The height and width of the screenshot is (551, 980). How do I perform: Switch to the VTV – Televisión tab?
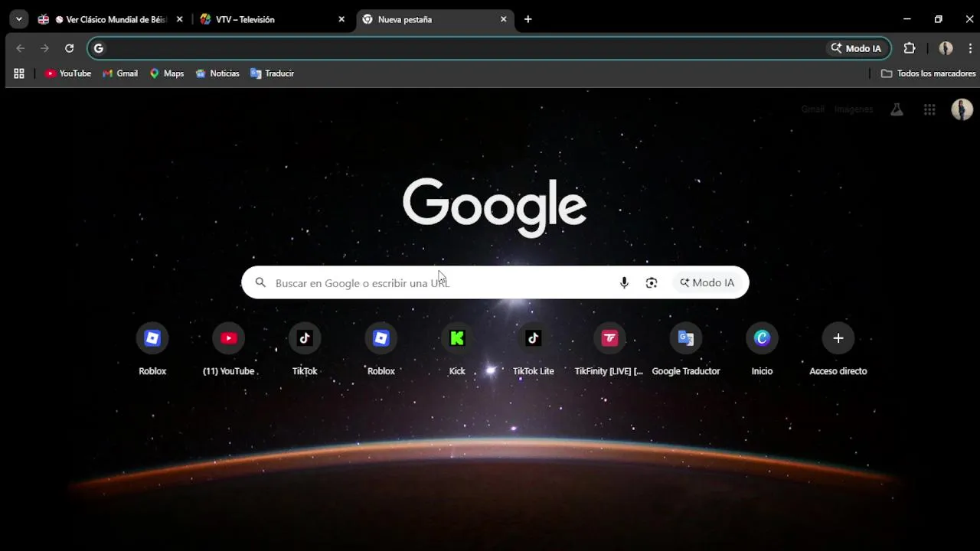click(x=273, y=19)
